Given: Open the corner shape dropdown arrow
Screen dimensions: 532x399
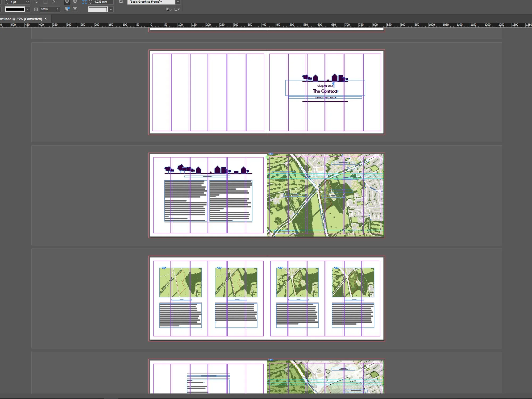Looking at the screenshot, I should [x=111, y=9].
